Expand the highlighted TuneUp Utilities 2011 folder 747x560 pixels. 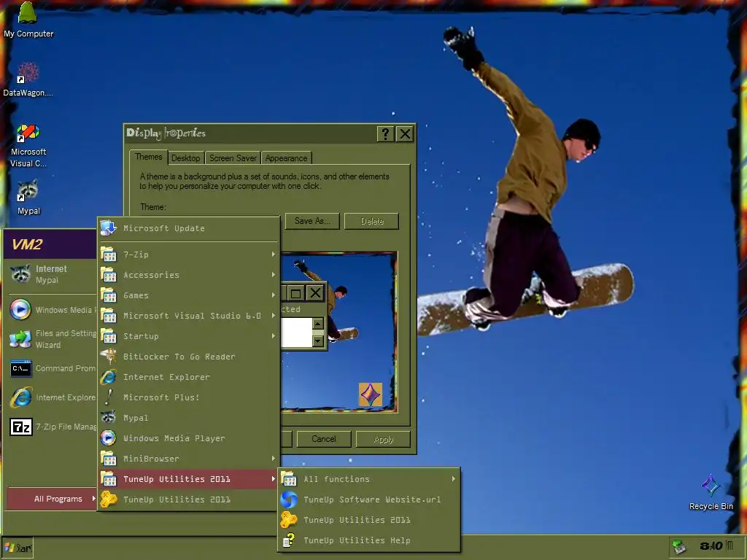pyautogui.click(x=189, y=478)
